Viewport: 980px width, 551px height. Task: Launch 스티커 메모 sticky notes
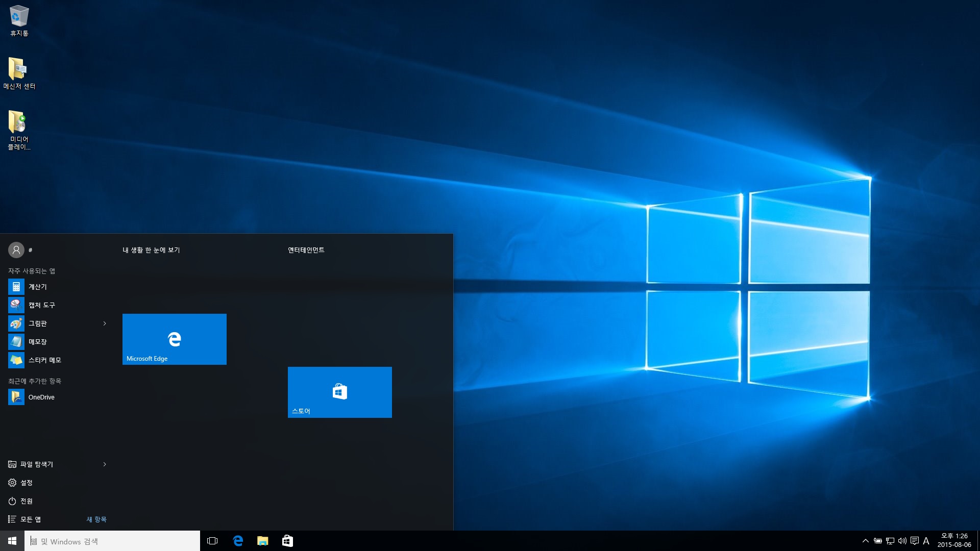(57, 360)
